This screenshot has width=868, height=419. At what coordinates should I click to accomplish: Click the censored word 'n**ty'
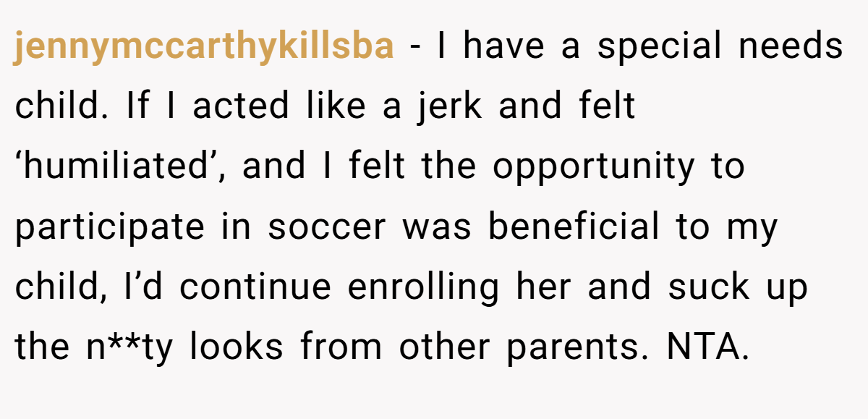127,347
